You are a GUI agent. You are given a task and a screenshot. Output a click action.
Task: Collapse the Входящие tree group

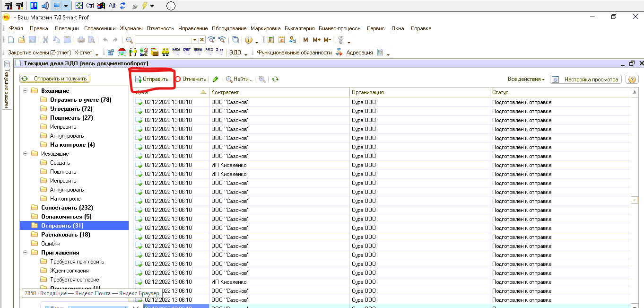pos(25,91)
